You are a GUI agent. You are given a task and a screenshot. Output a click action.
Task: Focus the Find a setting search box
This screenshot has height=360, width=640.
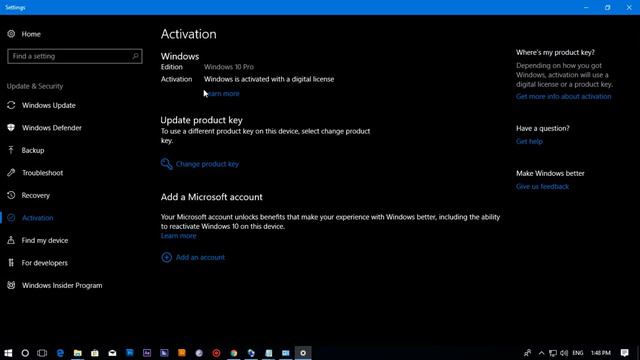pos(75,56)
